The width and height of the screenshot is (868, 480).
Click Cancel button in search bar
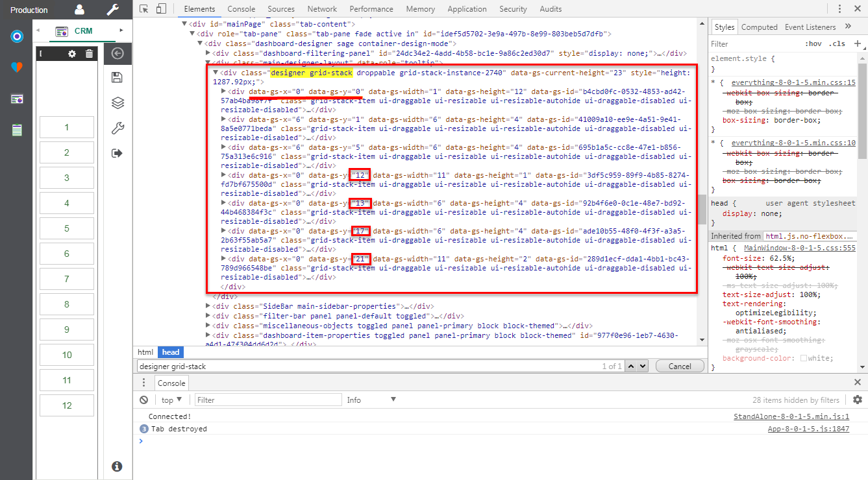(x=679, y=366)
